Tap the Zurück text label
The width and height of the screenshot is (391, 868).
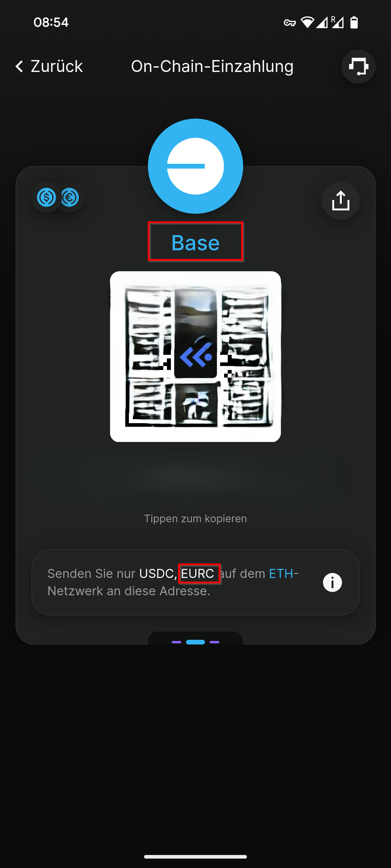pyautogui.click(x=57, y=66)
